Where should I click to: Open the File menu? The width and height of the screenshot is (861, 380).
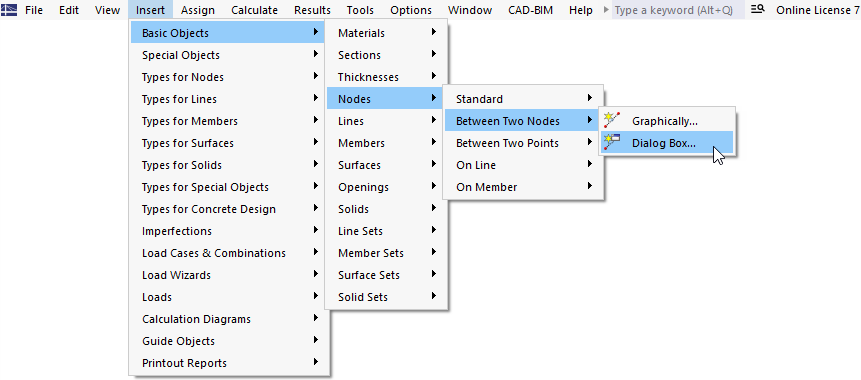[x=34, y=10]
